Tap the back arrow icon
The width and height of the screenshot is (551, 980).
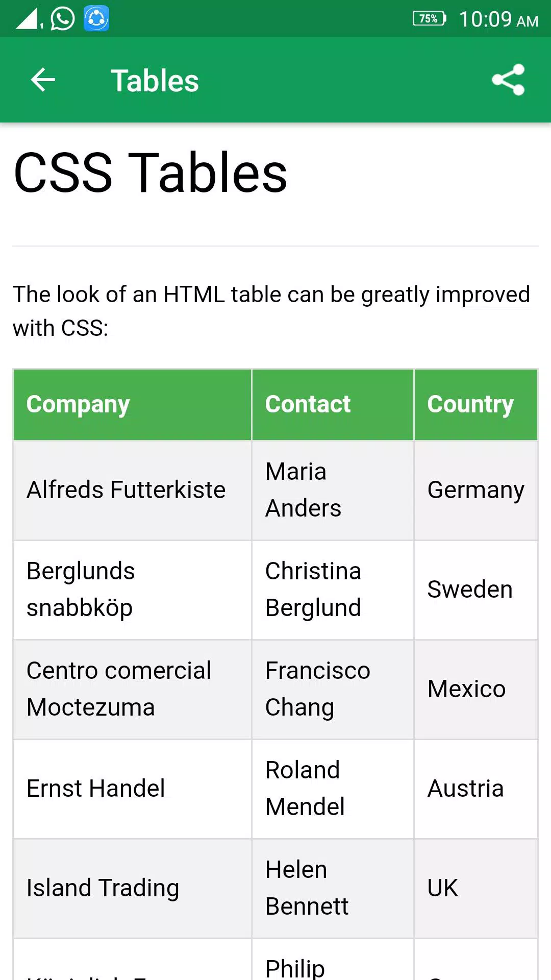(x=43, y=80)
